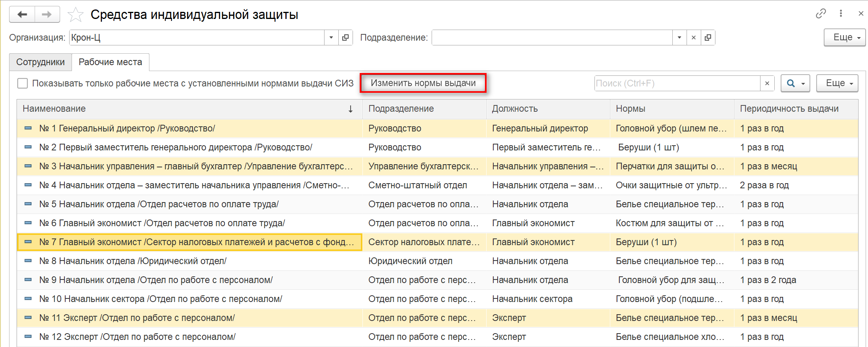868x347 pixels.
Task: Open the Организация field's linked record icon
Action: (345, 38)
